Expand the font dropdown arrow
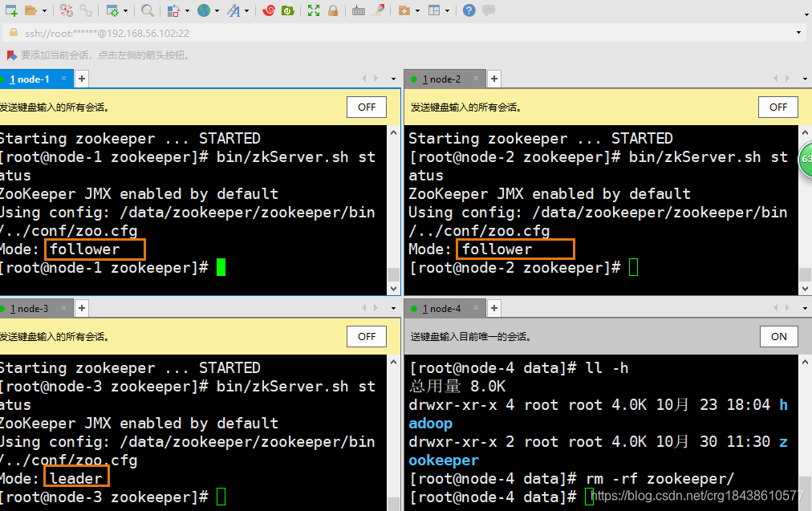The width and height of the screenshot is (812, 511). [247, 11]
